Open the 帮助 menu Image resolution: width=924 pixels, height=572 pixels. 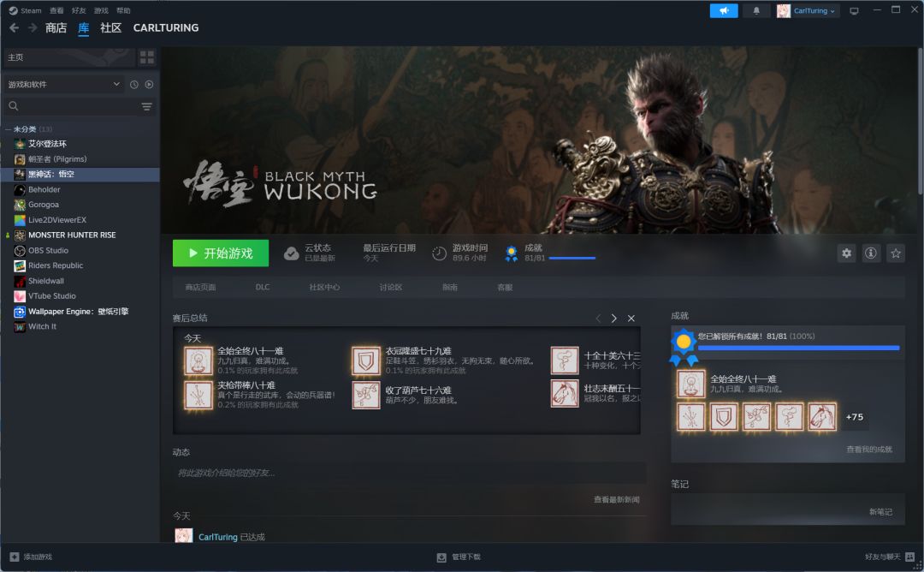(123, 10)
